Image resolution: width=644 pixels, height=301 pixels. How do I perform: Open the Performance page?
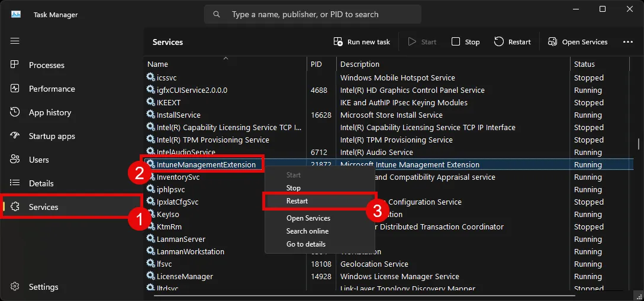pyautogui.click(x=51, y=89)
